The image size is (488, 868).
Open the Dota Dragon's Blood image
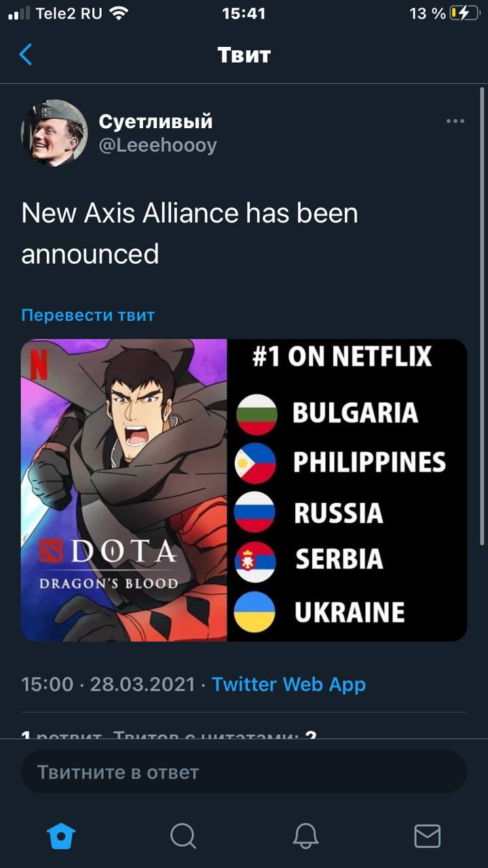pyautogui.click(x=244, y=490)
